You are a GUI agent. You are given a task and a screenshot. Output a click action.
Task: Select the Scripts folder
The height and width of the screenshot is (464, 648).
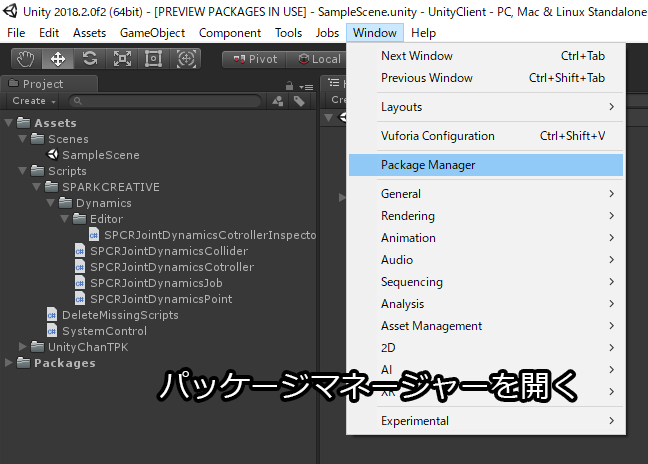(59, 171)
